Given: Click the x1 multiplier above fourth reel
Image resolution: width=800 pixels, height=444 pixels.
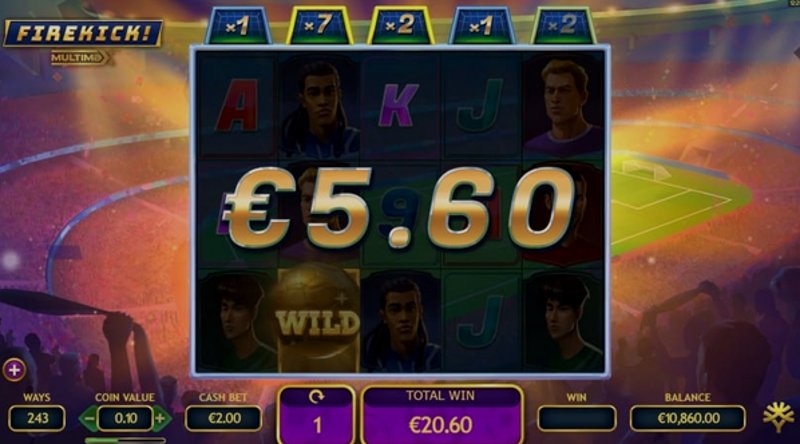Looking at the screenshot, I should [482, 26].
